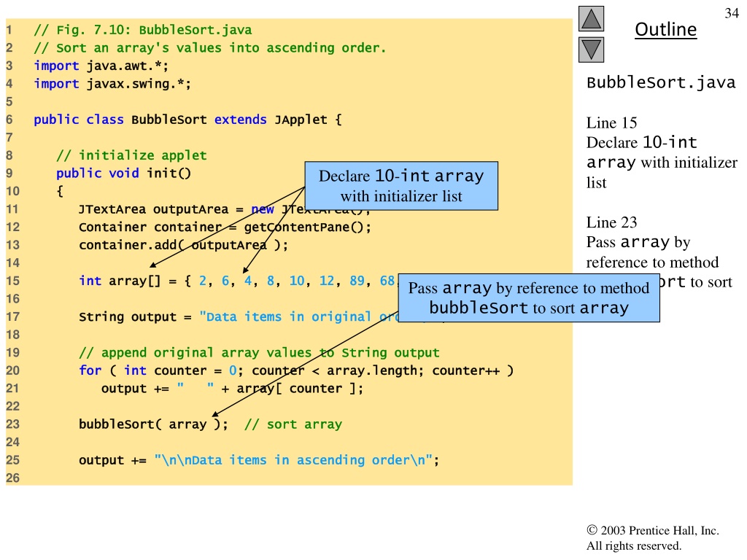Click the 'import java.awt.*;' line
The width and height of the screenshot is (747, 560).
(x=101, y=66)
